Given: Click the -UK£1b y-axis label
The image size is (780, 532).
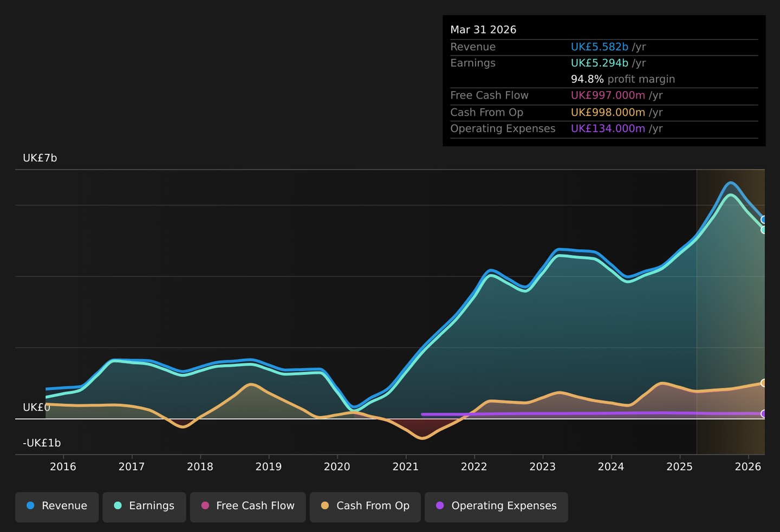Looking at the screenshot, I should click(42, 443).
